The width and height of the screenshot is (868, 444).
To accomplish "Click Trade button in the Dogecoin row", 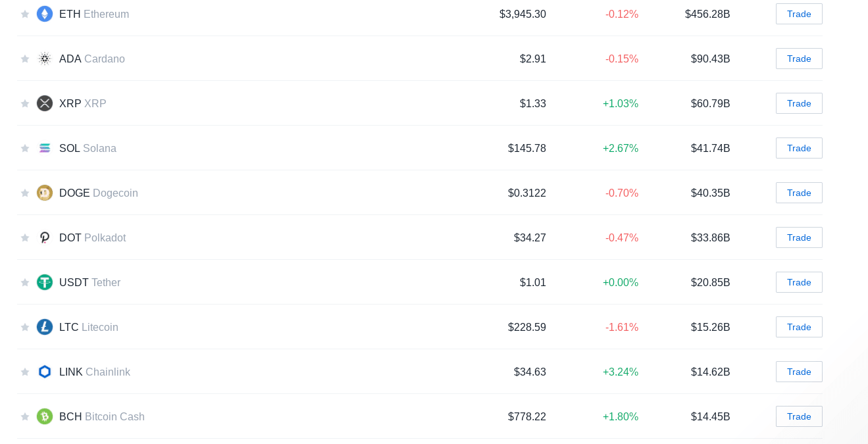I will click(x=799, y=193).
